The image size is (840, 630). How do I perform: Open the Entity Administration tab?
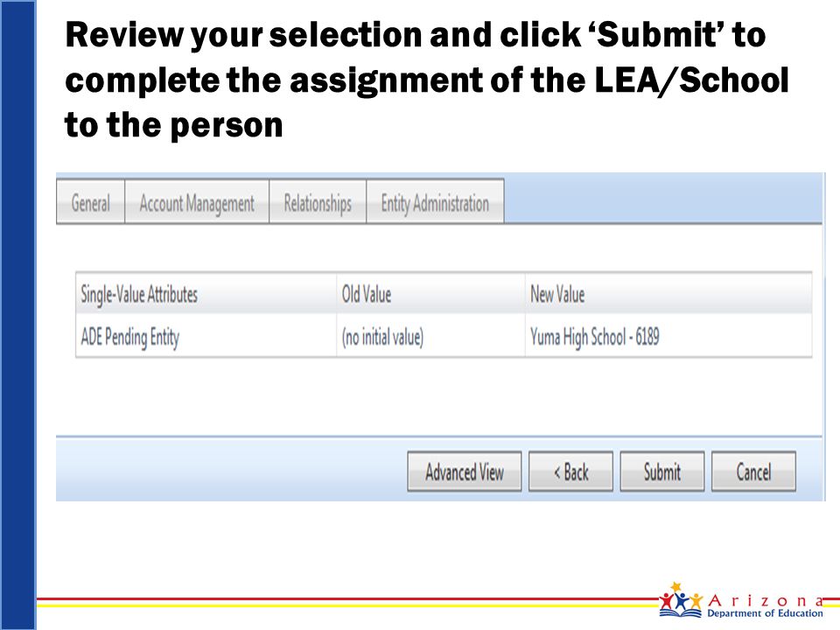tap(435, 202)
